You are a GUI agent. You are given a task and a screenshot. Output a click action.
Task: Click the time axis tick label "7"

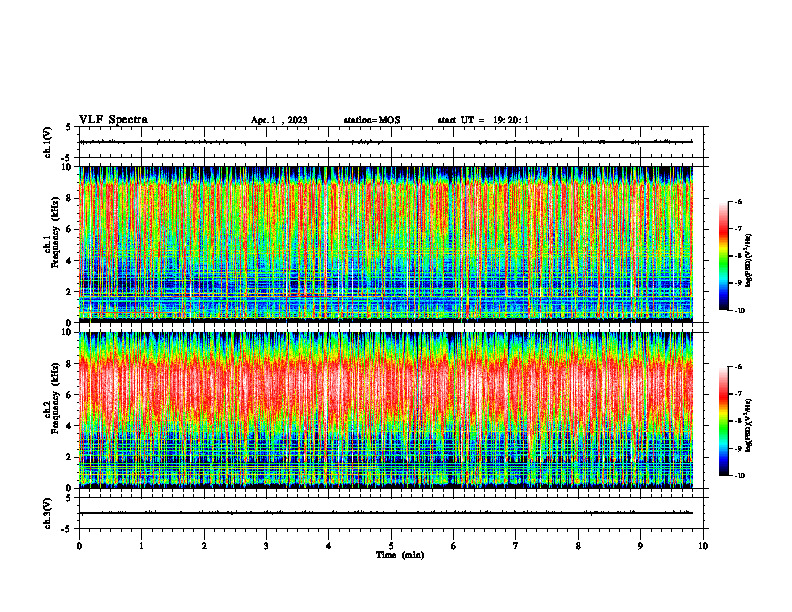tap(516, 546)
